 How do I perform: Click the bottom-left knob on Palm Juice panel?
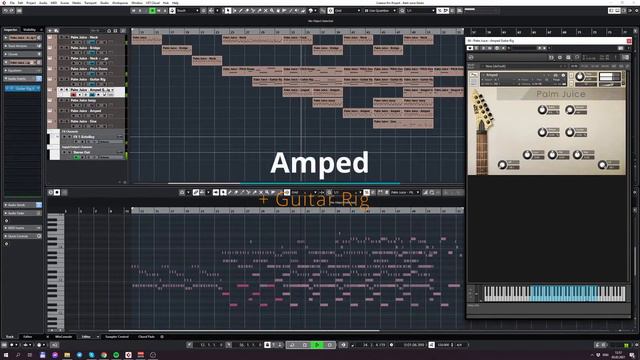(502, 165)
